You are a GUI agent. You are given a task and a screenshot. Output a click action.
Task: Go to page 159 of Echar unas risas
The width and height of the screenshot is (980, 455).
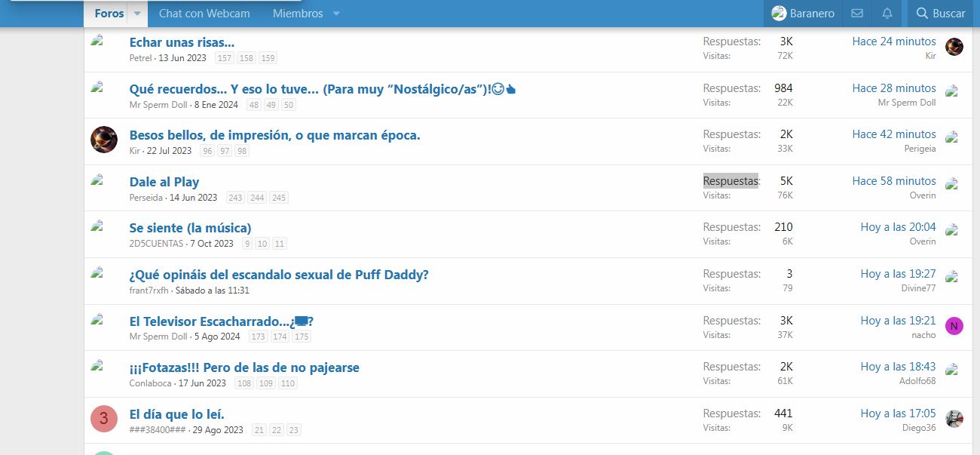pyautogui.click(x=268, y=58)
